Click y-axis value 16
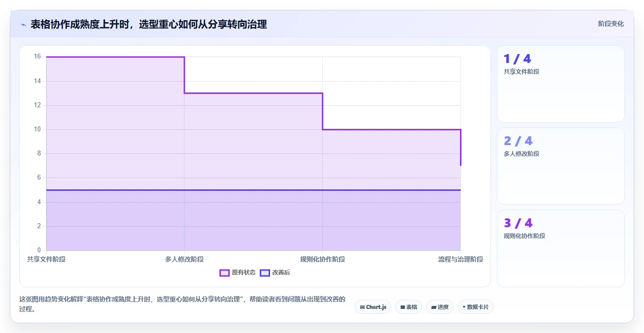This screenshot has width=644, height=333. click(x=37, y=57)
